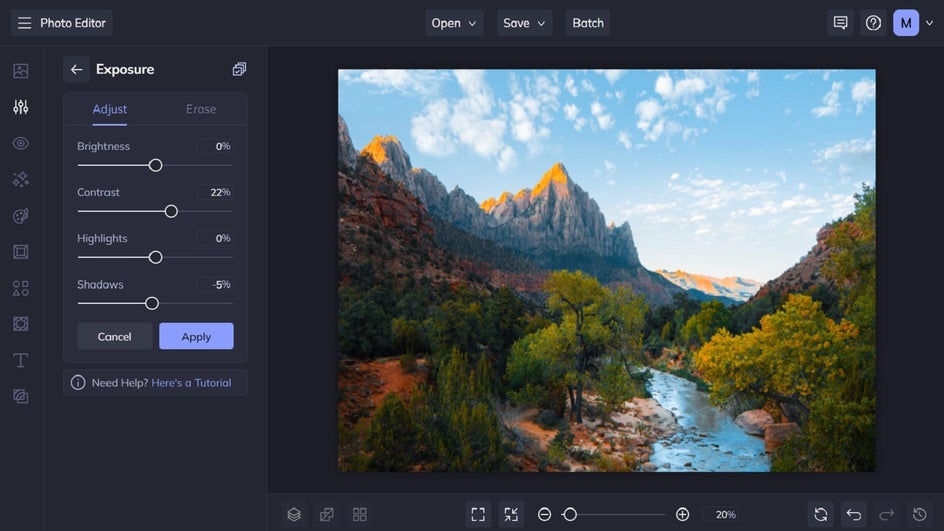This screenshot has width=944, height=531.
Task: Click the Cancel button
Action: tap(114, 337)
